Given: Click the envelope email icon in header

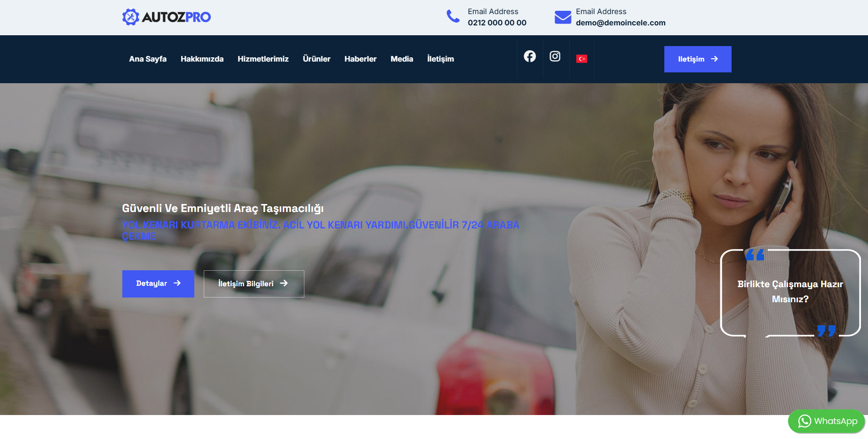Looking at the screenshot, I should coord(563,17).
